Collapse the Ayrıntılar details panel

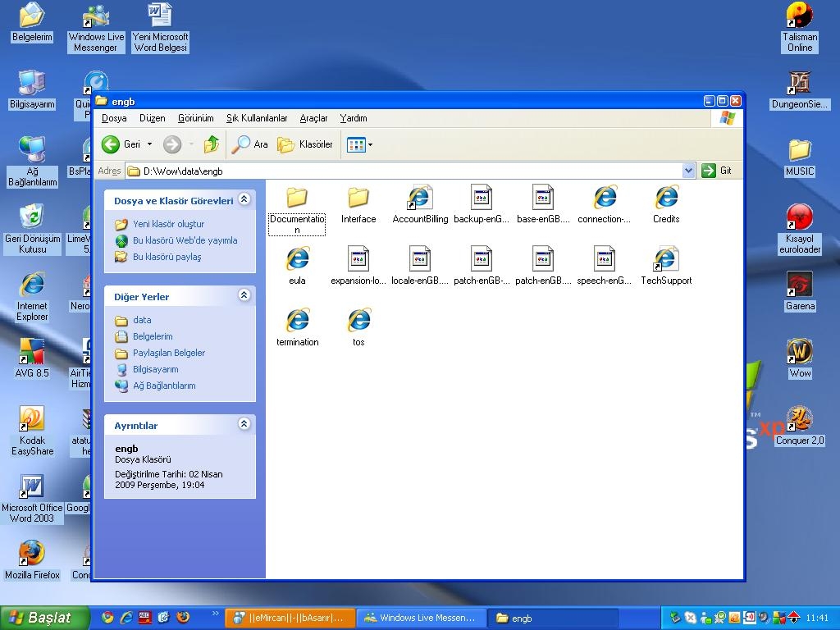pyautogui.click(x=244, y=424)
